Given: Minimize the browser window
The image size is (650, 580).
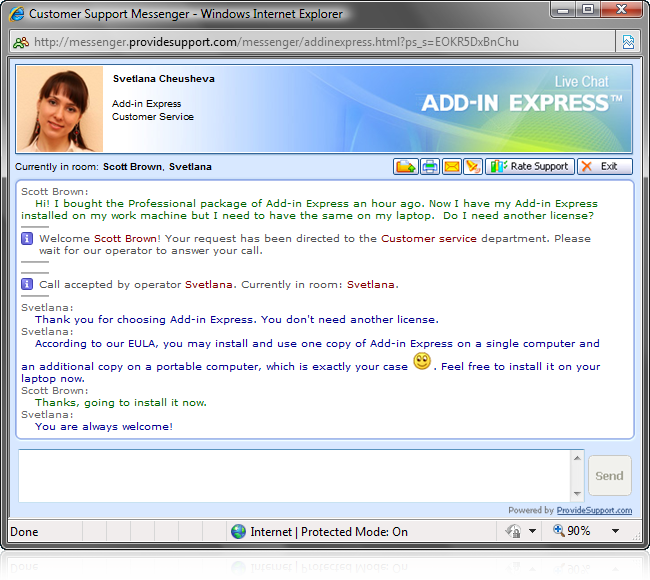Looking at the screenshot, I should [x=564, y=10].
